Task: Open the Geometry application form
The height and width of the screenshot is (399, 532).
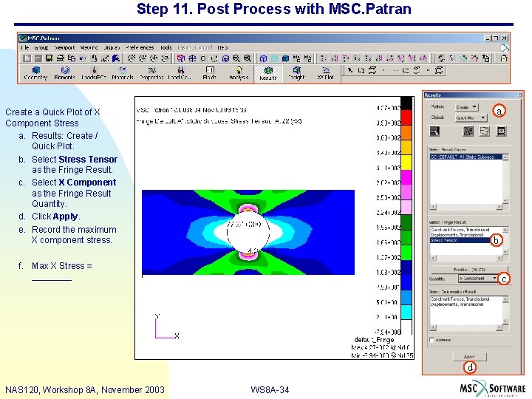Action: [35, 73]
